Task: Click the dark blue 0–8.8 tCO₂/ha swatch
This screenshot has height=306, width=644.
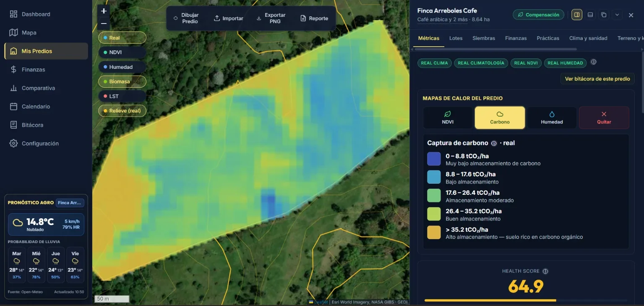Action: pos(434,159)
